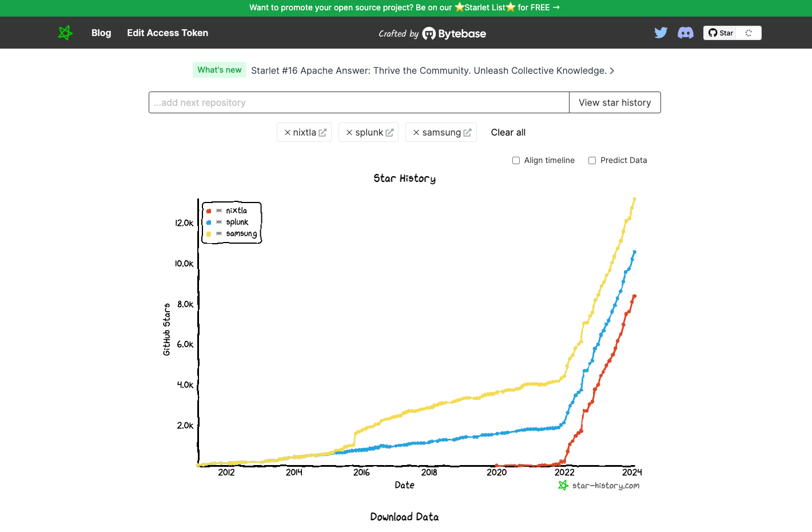Viewport: 812px width, 532px height.
Task: Remove the splunk repository chip
Action: click(x=349, y=132)
